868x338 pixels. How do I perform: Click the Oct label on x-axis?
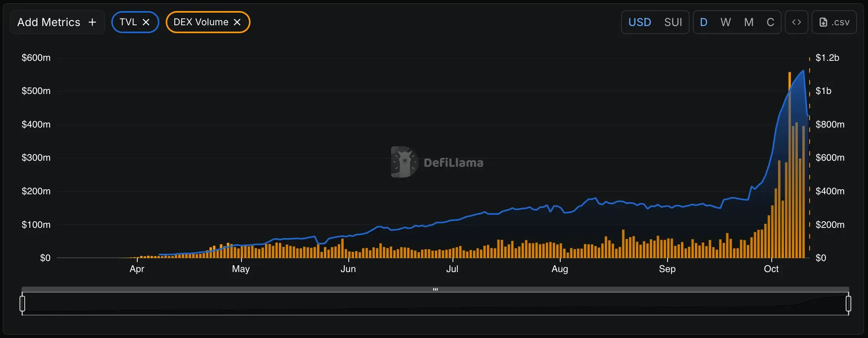pyautogui.click(x=771, y=269)
